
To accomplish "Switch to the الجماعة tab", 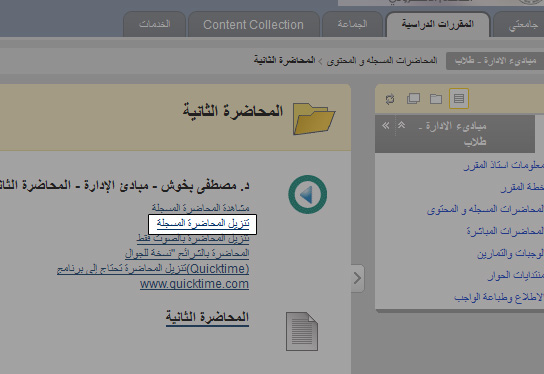I will point(352,24).
